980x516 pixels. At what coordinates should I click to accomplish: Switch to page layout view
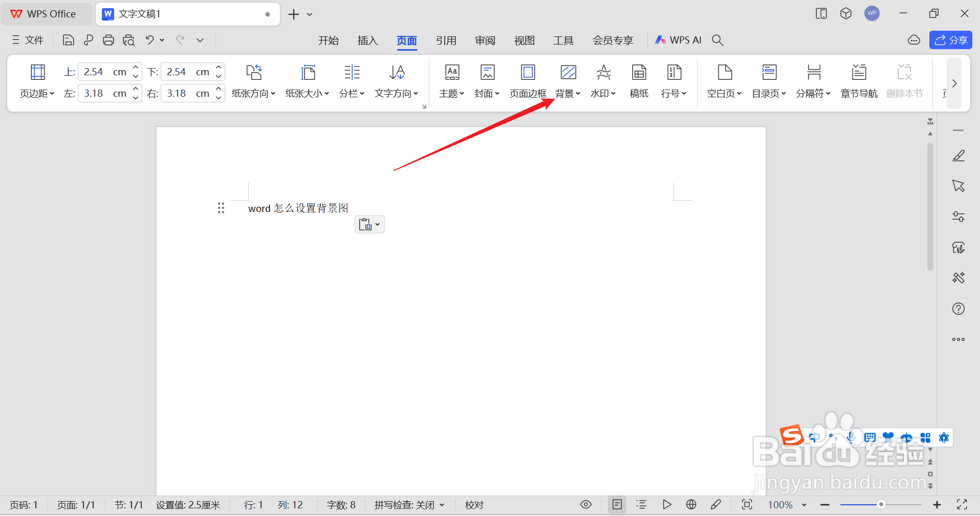[x=617, y=505]
